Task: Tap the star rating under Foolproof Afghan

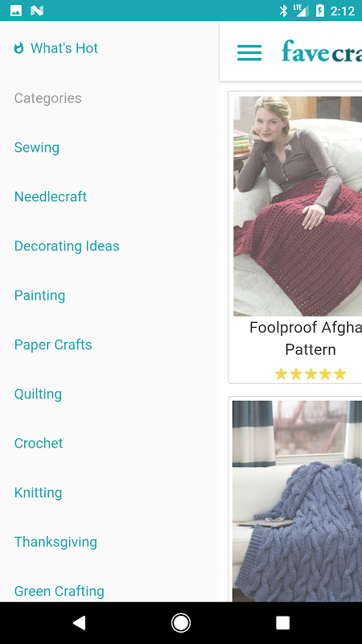Action: tap(311, 374)
